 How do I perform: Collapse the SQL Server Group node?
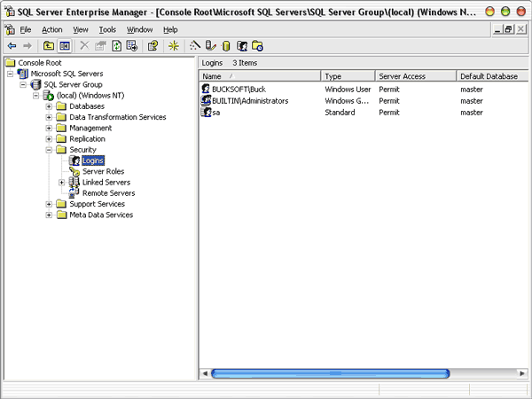coord(23,84)
